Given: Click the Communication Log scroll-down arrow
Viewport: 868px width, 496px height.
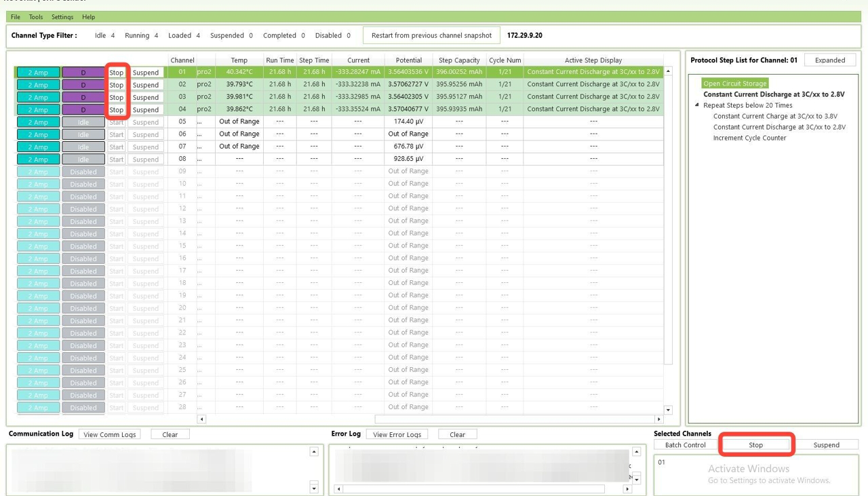Looking at the screenshot, I should (x=313, y=487).
